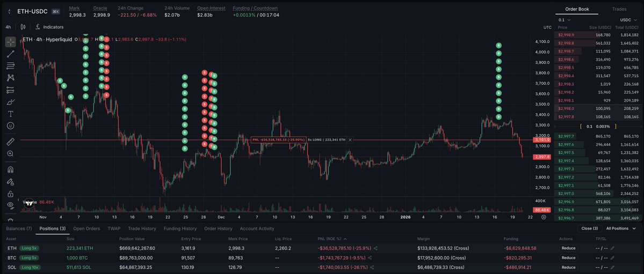The image size is (644, 274).
Task: Close the 5x LONG position line label
Action: 350,139
